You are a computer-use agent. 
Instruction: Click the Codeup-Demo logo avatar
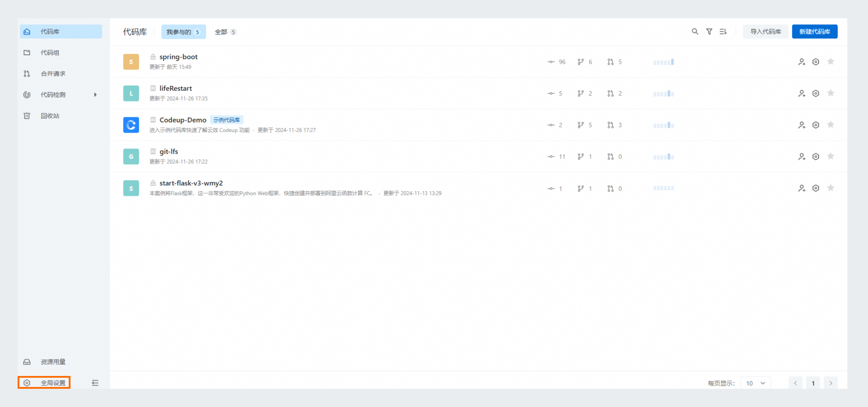point(131,125)
